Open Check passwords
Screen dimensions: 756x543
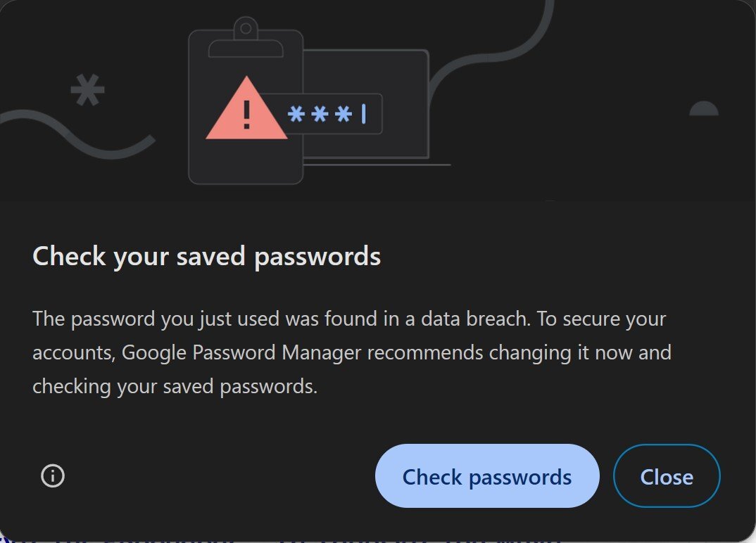coord(487,476)
